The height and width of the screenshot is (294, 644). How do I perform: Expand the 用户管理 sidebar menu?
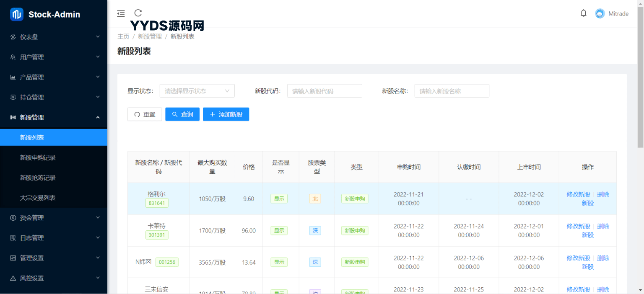54,57
